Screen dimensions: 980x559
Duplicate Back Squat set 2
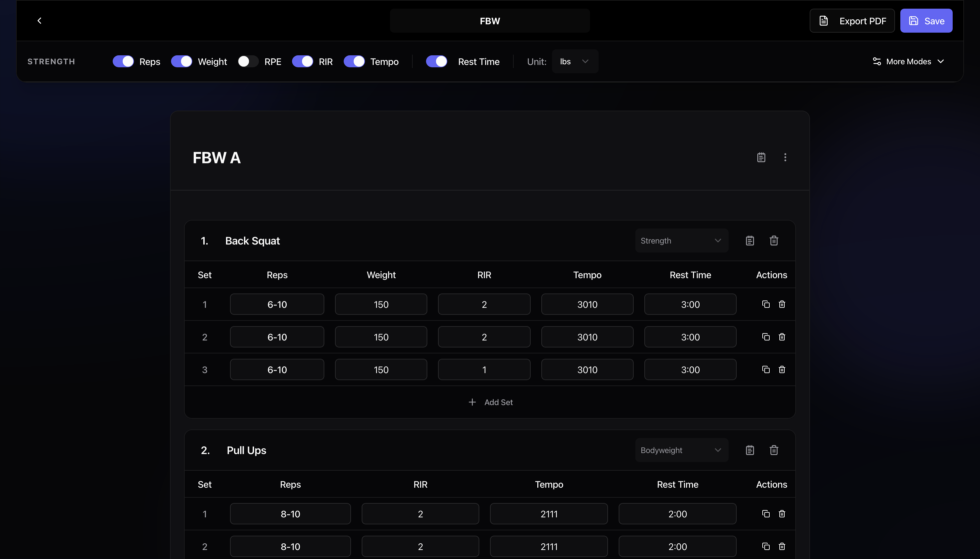click(766, 337)
